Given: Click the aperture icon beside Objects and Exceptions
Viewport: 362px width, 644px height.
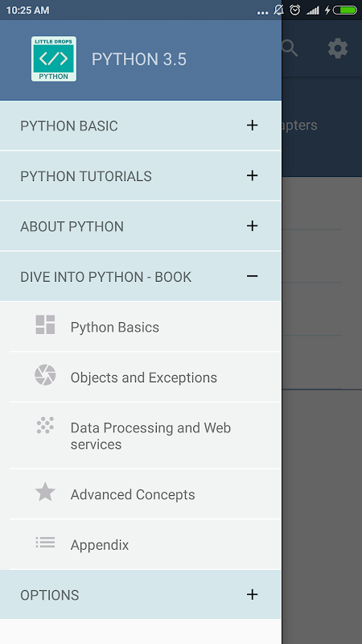Looking at the screenshot, I should 45,375.
